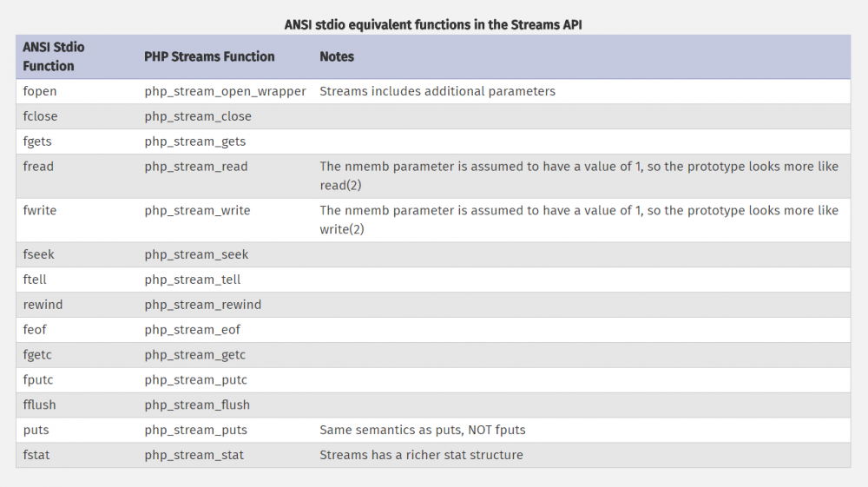Screen dimensions: 868x487
Task: Click the 'Same semantics as puts' note
Action: [422, 430]
